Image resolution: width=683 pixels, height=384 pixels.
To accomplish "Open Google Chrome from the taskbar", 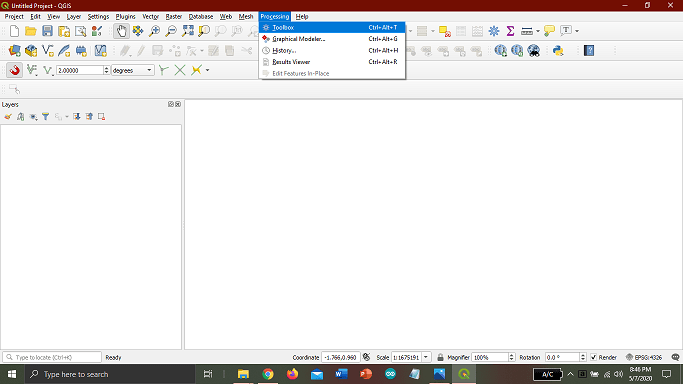I will (x=268, y=374).
